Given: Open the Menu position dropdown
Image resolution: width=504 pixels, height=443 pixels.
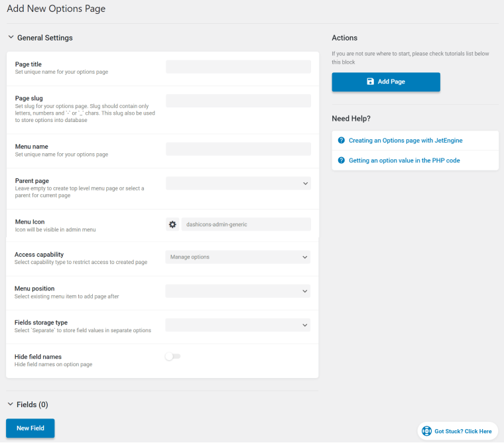Looking at the screenshot, I should tap(238, 291).
